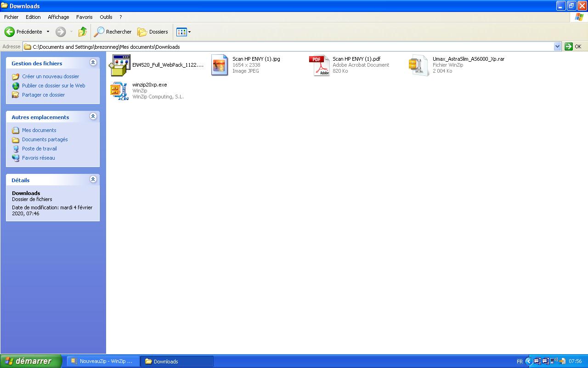Select the winzip20xp.exe WinZip icon

pyautogui.click(x=119, y=91)
